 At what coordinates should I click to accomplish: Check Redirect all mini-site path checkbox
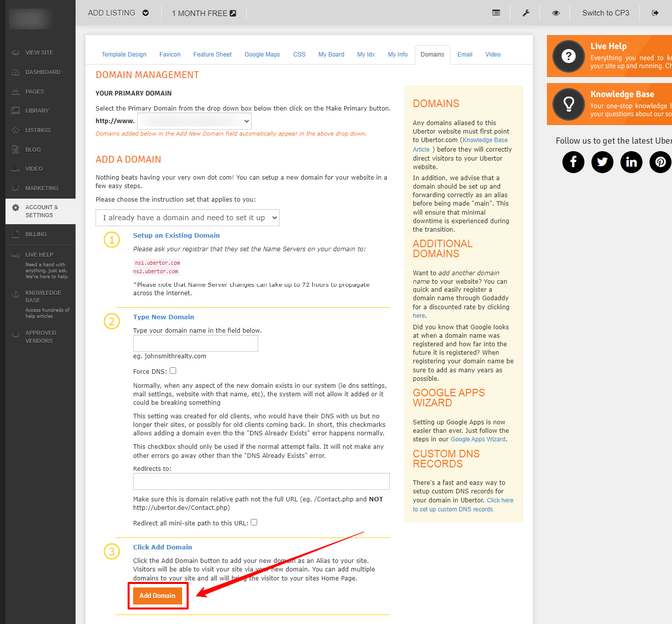pyautogui.click(x=254, y=522)
